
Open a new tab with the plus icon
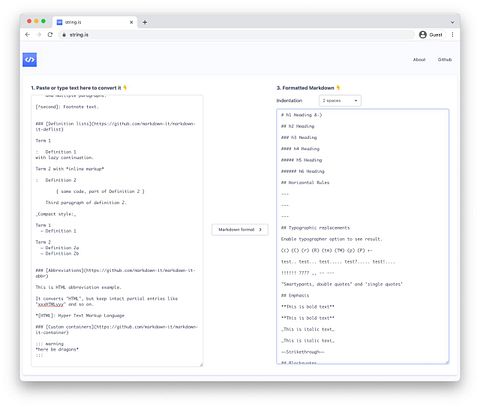145,22
